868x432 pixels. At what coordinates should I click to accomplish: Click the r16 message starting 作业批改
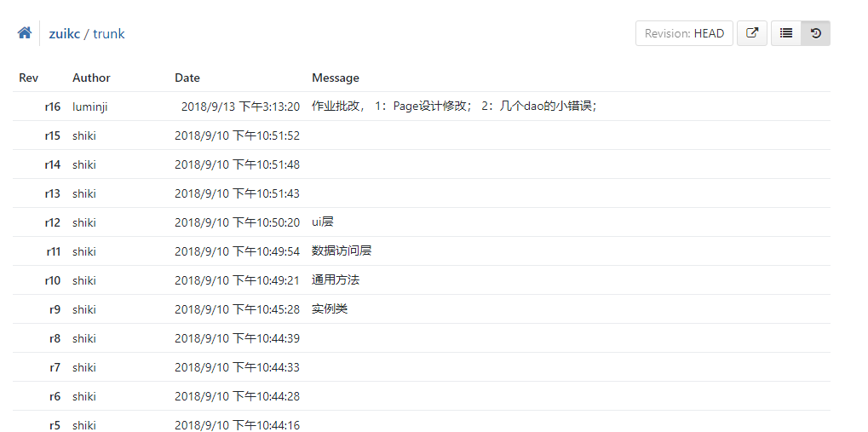pyautogui.click(x=454, y=107)
